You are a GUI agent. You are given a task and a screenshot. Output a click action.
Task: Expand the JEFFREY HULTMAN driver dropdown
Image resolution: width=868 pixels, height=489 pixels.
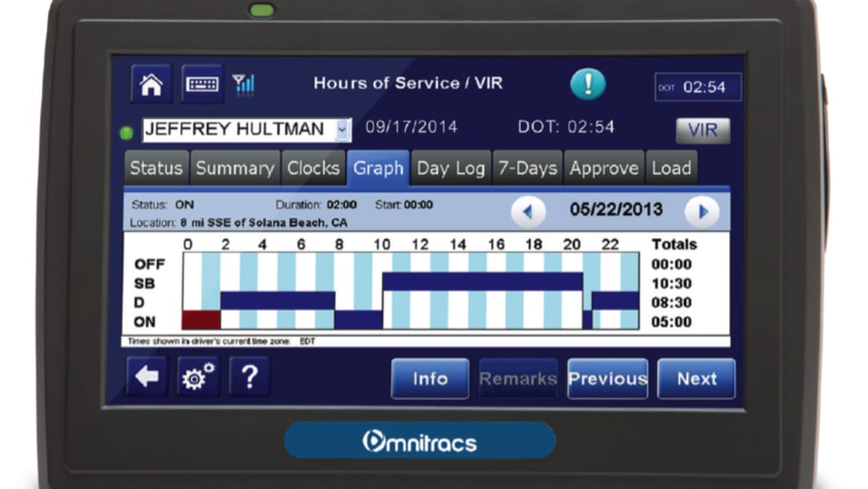(342, 129)
